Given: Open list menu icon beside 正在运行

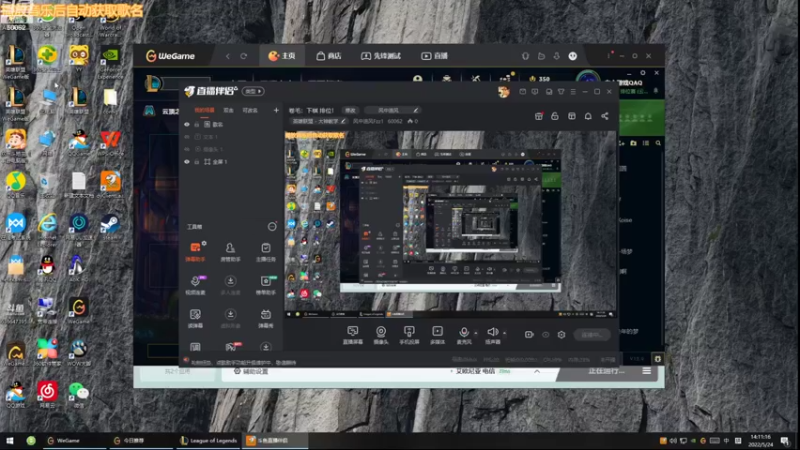Looking at the screenshot, I should tap(646, 371).
